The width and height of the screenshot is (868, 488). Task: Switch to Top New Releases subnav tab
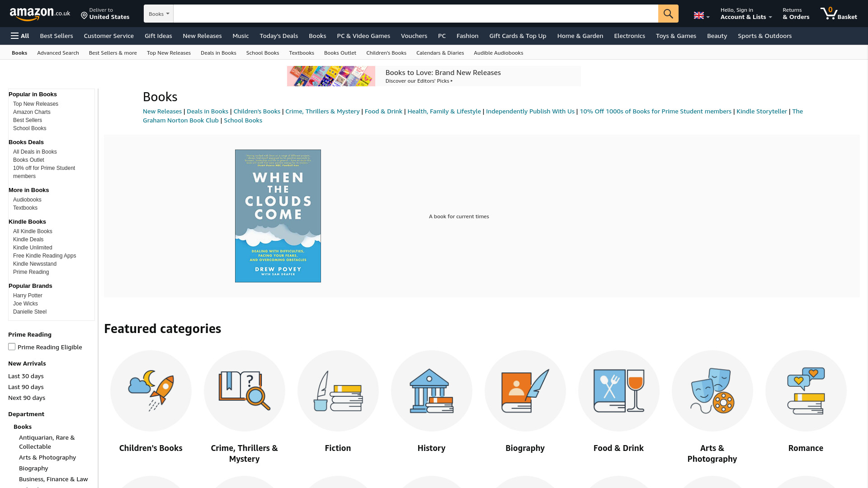169,53
